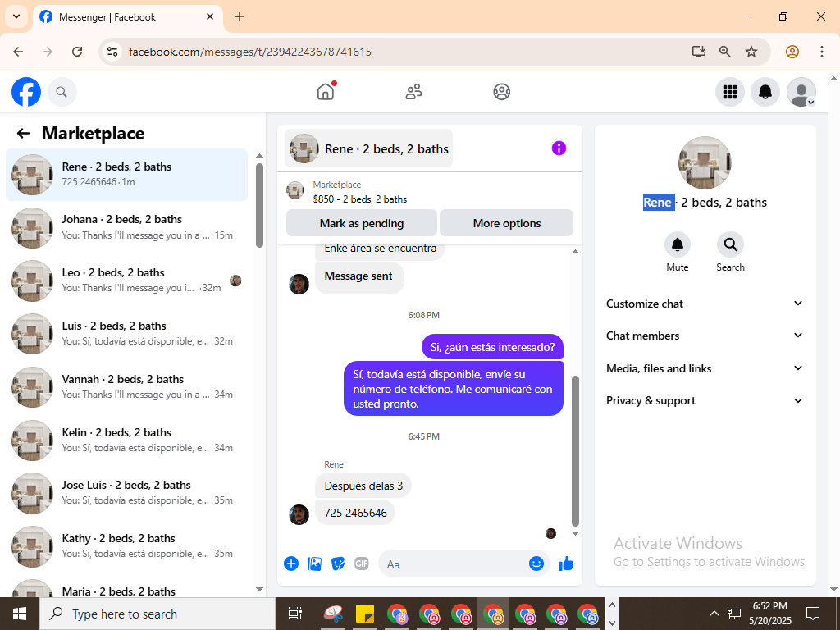Show hidden system tray icons
Image resolution: width=840 pixels, height=630 pixels.
coord(714,614)
